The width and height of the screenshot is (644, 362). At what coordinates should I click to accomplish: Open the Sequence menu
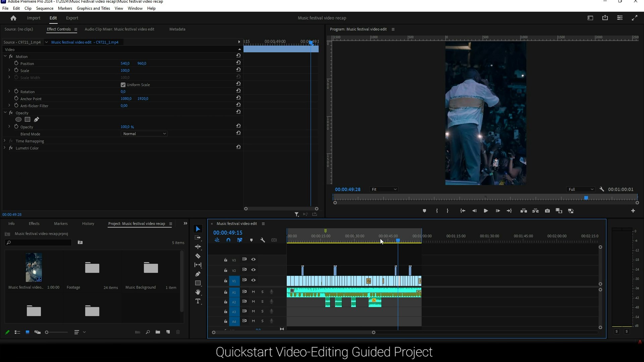[45, 8]
